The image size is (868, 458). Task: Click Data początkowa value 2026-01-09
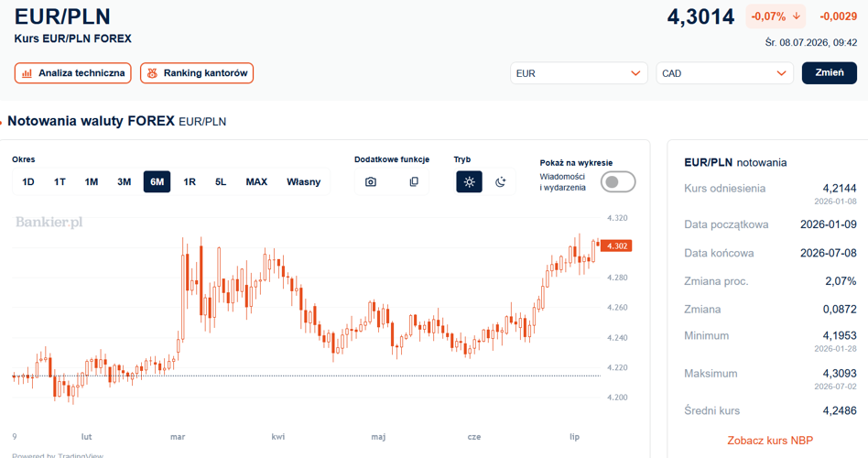[828, 224]
